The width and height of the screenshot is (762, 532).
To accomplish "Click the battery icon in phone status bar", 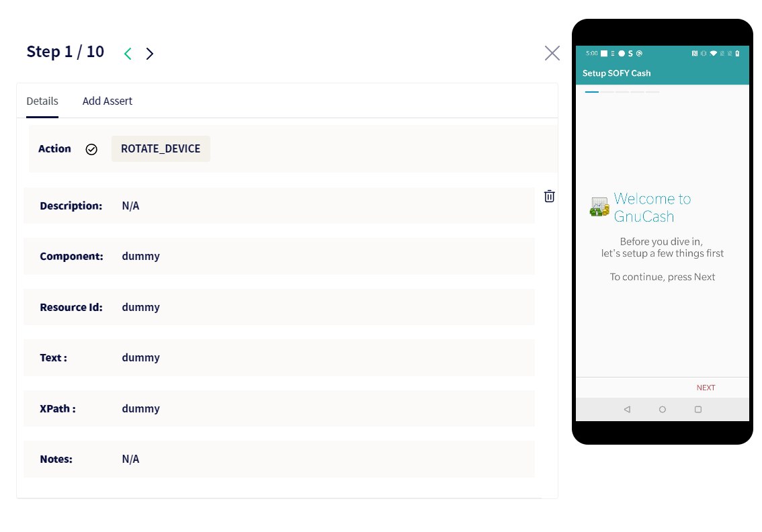I will (737, 54).
